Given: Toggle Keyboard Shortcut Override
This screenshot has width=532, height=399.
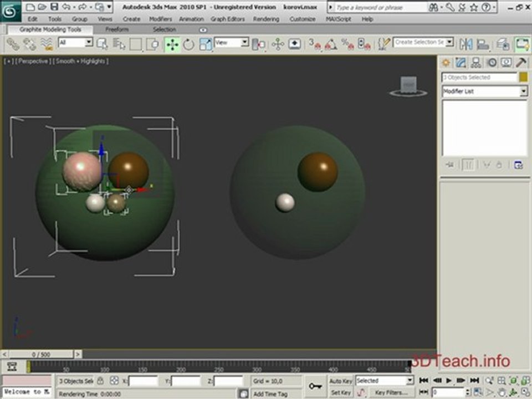Looking at the screenshot, I should [294, 44].
